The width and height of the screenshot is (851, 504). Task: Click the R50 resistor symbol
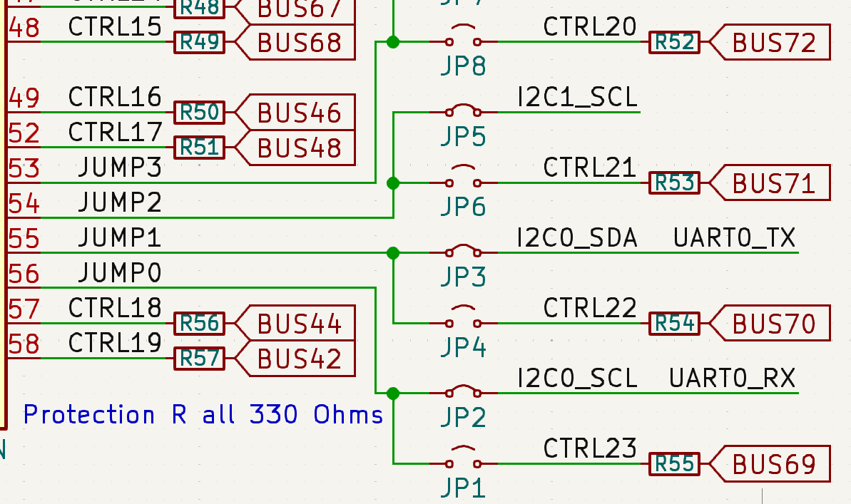tap(200, 113)
